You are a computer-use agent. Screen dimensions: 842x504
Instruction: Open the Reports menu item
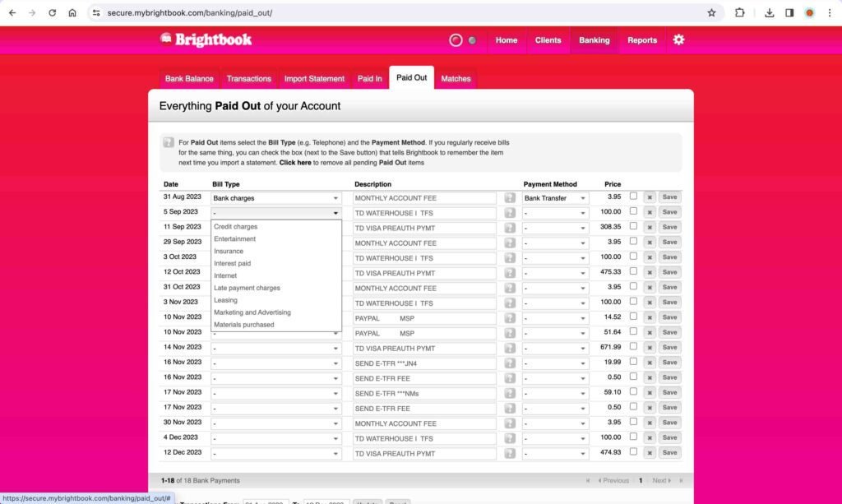pyautogui.click(x=642, y=39)
